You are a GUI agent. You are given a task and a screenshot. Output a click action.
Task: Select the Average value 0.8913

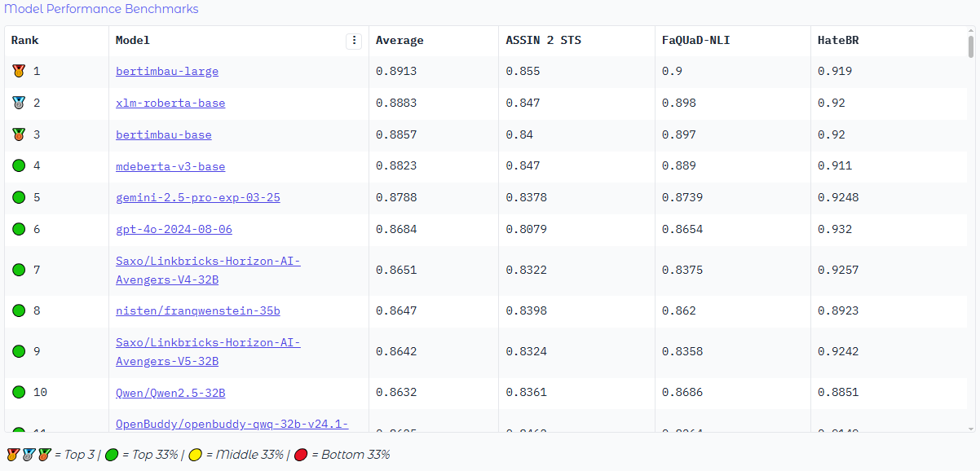coord(396,71)
